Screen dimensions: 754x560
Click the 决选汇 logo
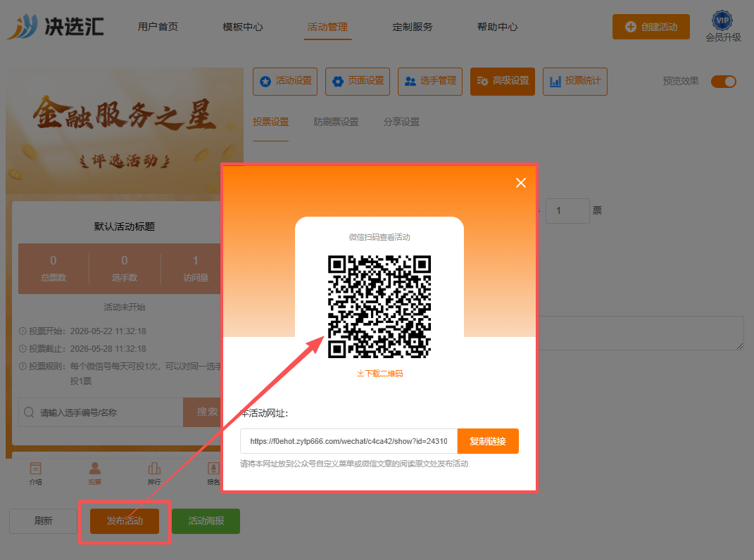[x=56, y=26]
